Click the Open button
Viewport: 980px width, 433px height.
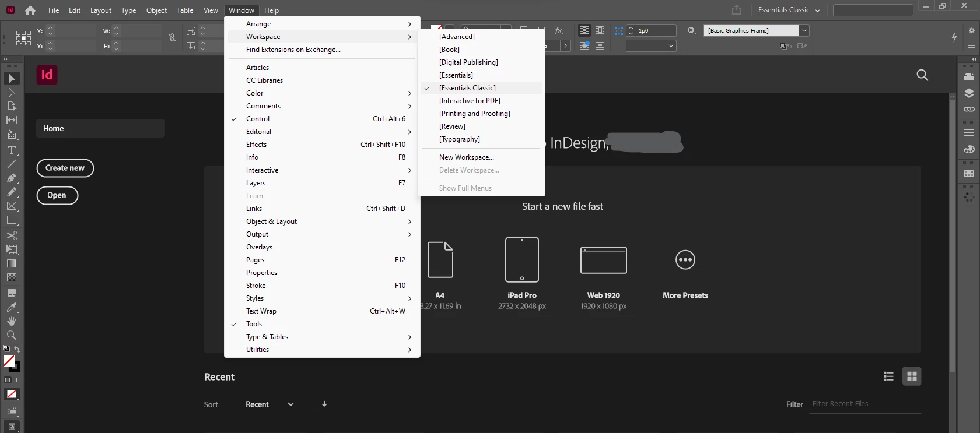57,195
